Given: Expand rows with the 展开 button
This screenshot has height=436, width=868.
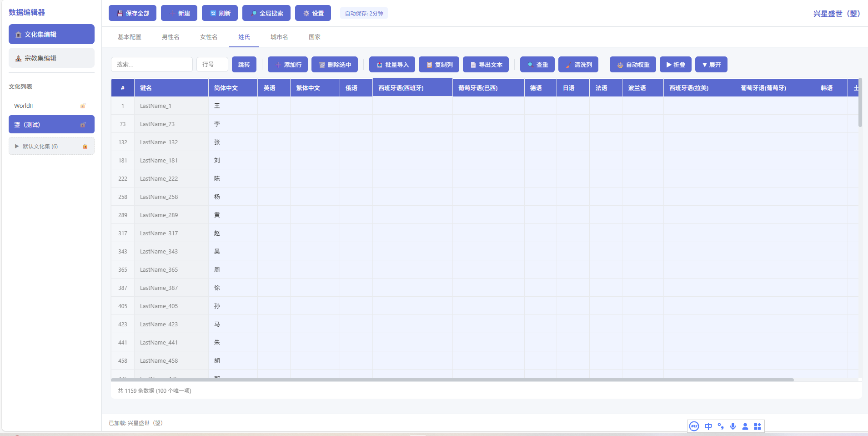Looking at the screenshot, I should (711, 64).
